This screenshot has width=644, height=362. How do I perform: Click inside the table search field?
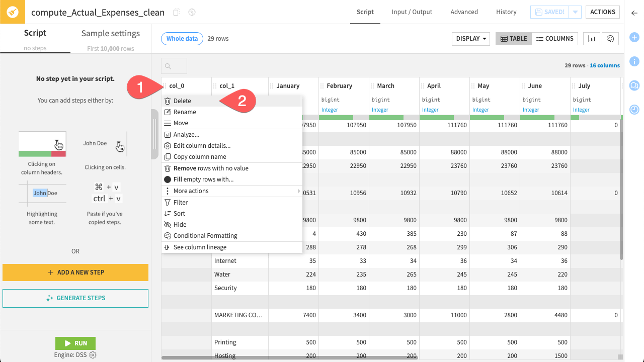pos(174,65)
